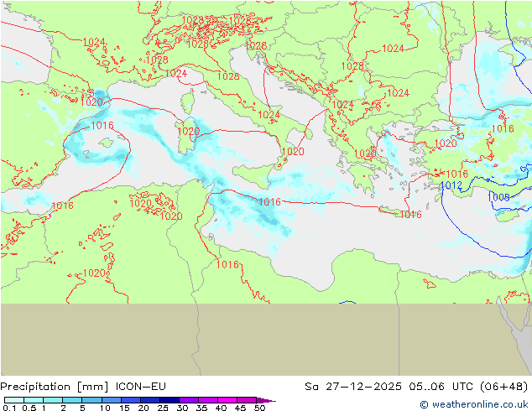Image resolution: width=532 pixels, height=411 pixels.
Task: Click the date 'Sa 27-12-2025' text
Action: (x=353, y=387)
